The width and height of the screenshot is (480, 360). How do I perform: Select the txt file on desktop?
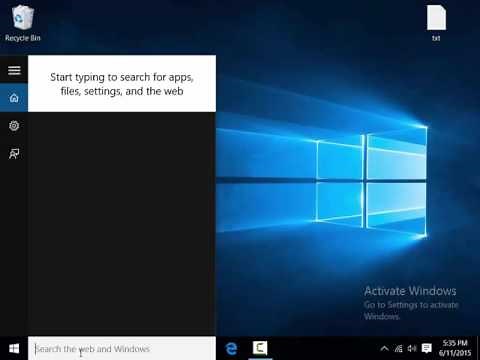point(436,23)
